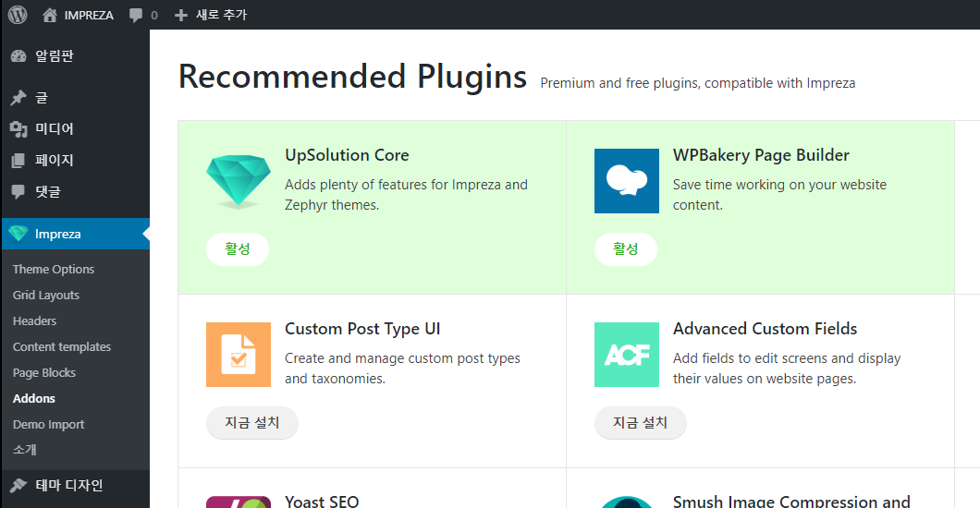Install the Custom Post Type UI plugin
Screen dimensions: 980x508
coord(251,423)
